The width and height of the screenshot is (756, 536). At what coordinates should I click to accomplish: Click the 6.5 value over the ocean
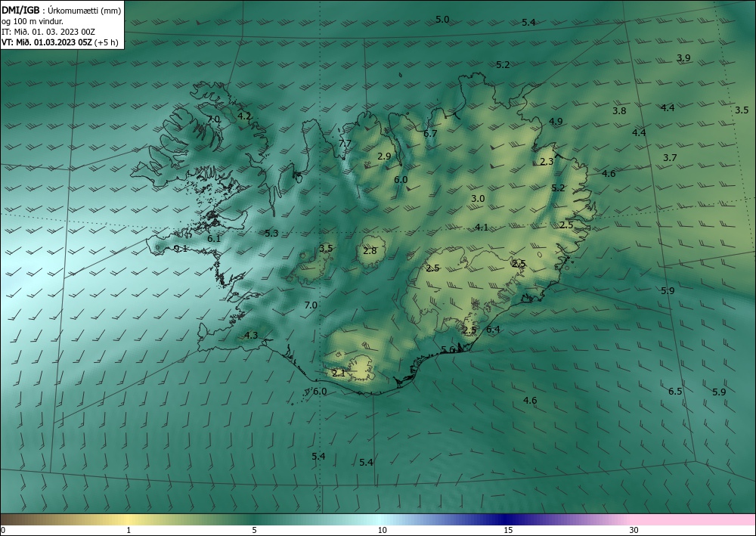pyautogui.click(x=675, y=392)
